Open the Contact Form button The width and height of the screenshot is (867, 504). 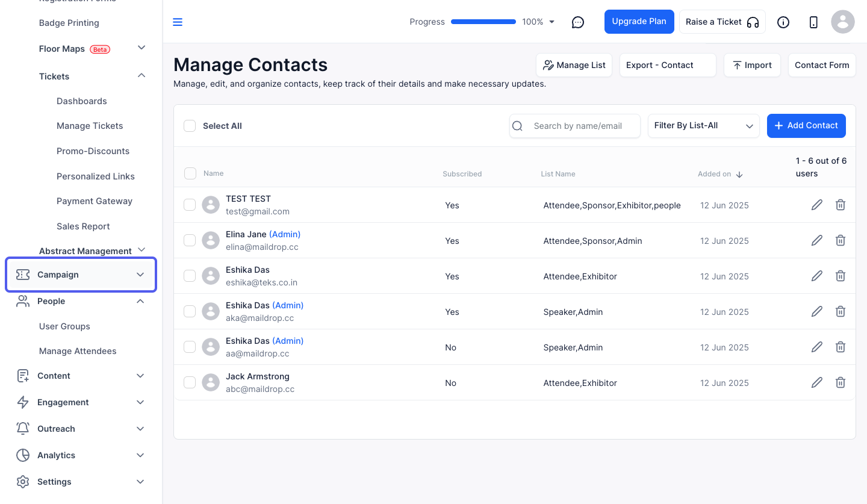(822, 65)
